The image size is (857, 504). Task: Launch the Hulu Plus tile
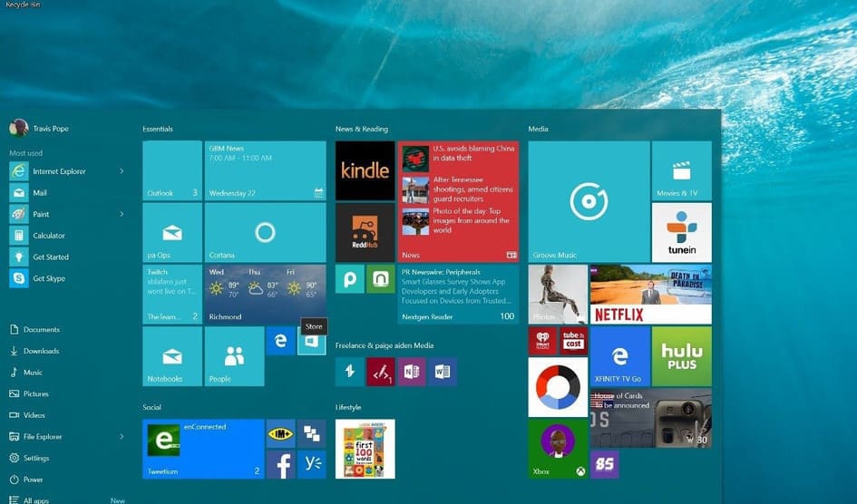coord(682,356)
